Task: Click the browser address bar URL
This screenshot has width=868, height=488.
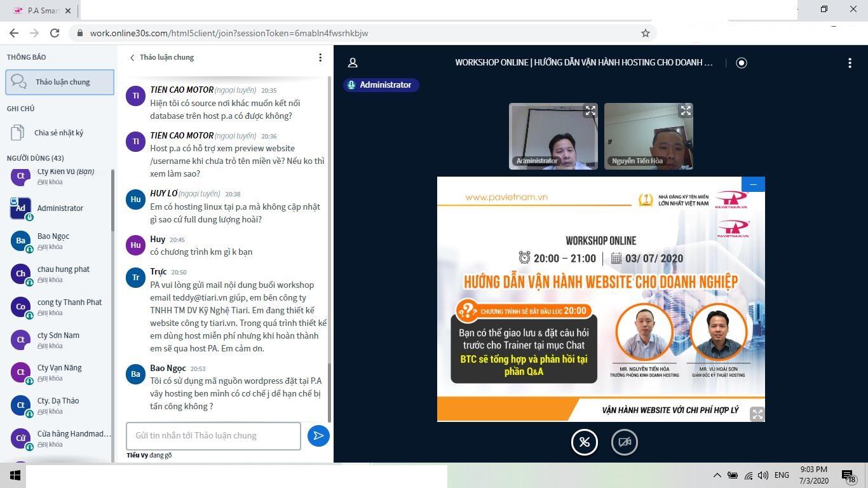Action: 229,33
